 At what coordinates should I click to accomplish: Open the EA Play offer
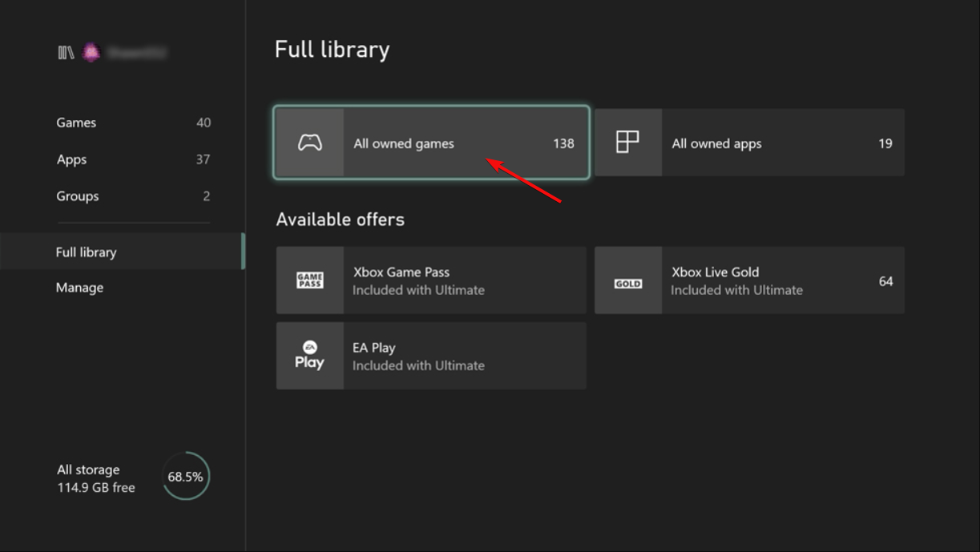(431, 356)
